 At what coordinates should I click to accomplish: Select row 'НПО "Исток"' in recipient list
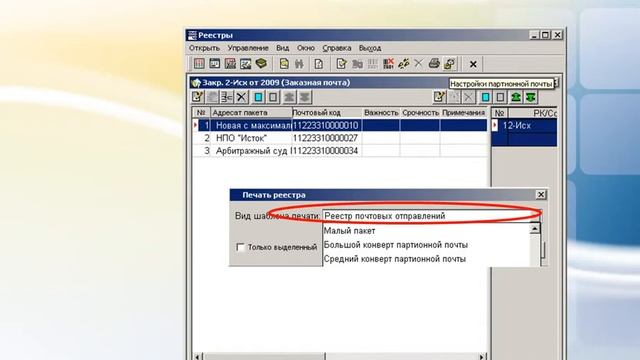(x=340, y=138)
